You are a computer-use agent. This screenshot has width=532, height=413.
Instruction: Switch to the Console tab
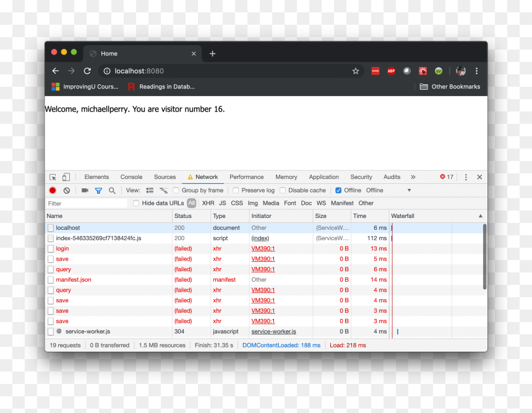[131, 177]
